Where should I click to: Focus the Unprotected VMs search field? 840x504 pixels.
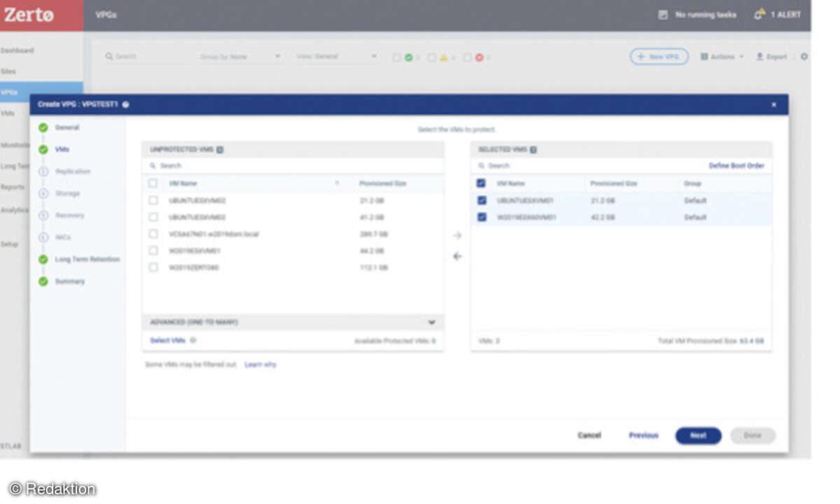pos(293,166)
